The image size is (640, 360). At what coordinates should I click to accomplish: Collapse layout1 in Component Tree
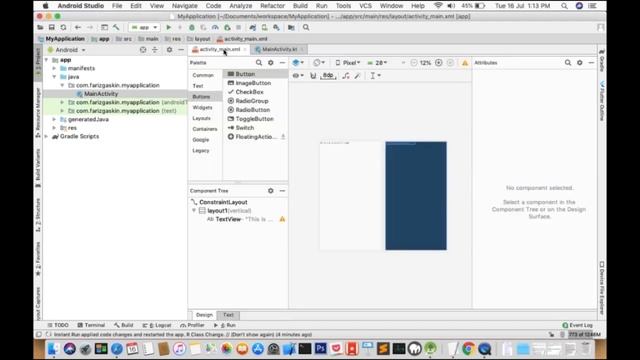click(x=194, y=211)
